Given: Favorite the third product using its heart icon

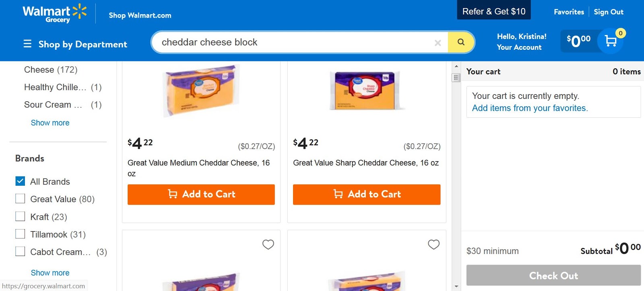Looking at the screenshot, I should click(x=268, y=244).
